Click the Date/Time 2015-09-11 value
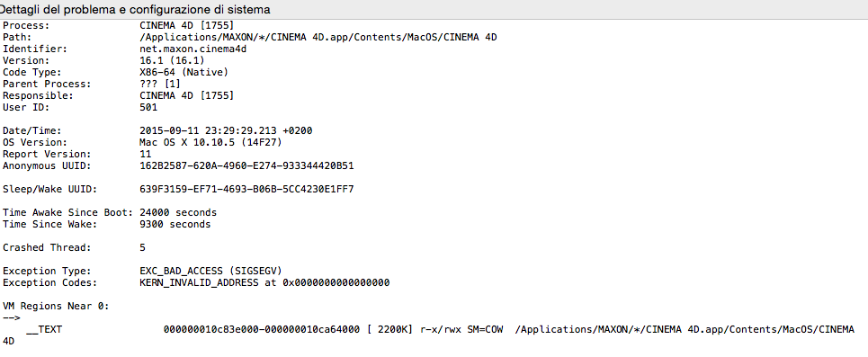Image resolution: width=868 pixels, height=357 pixels. (229, 130)
